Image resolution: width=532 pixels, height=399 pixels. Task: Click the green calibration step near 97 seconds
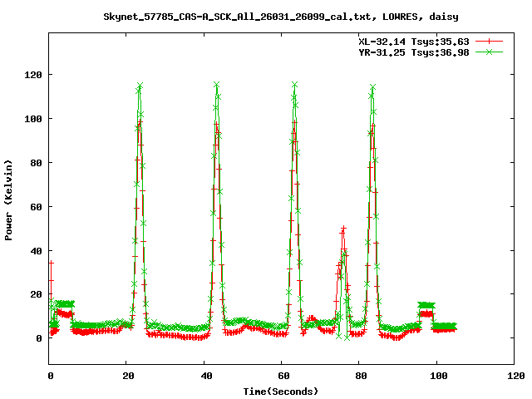click(x=426, y=305)
